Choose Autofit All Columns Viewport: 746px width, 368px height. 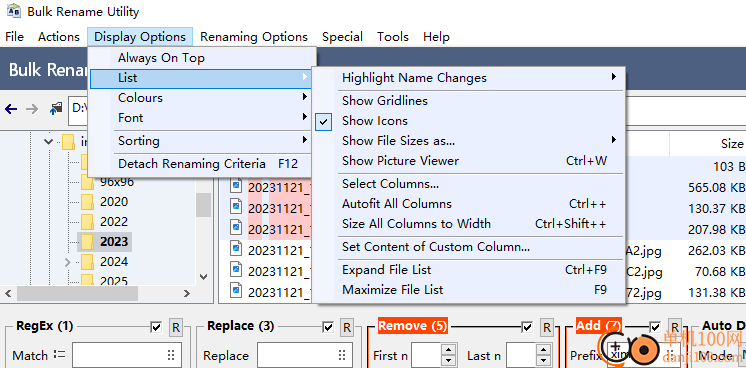pos(468,204)
